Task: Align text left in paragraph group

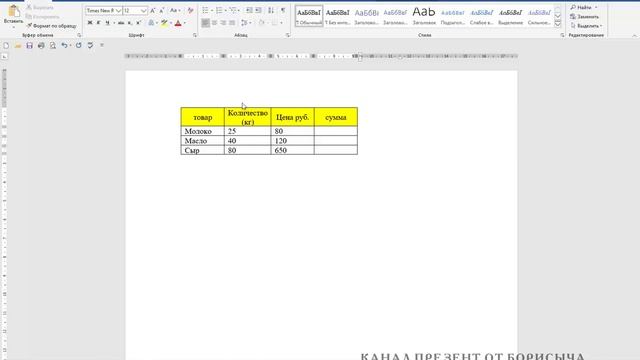Action: (205, 23)
